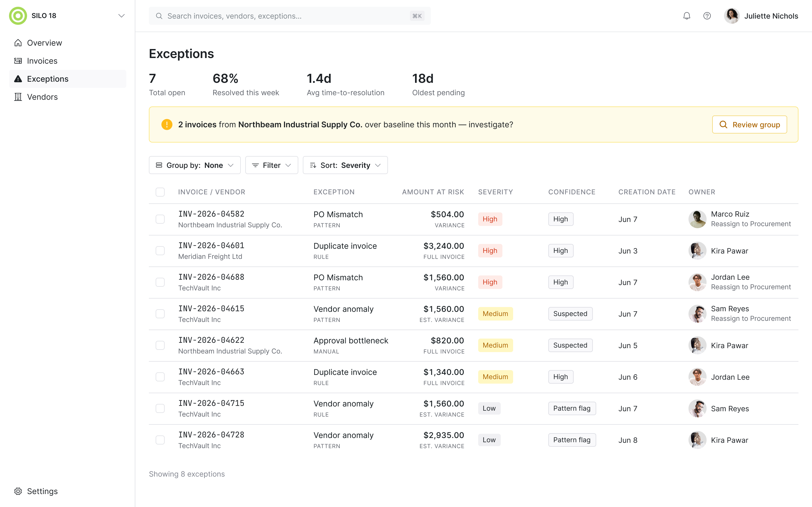This screenshot has width=812, height=507.
Task: Select checkbox for INV-2026-04601
Action: point(160,251)
